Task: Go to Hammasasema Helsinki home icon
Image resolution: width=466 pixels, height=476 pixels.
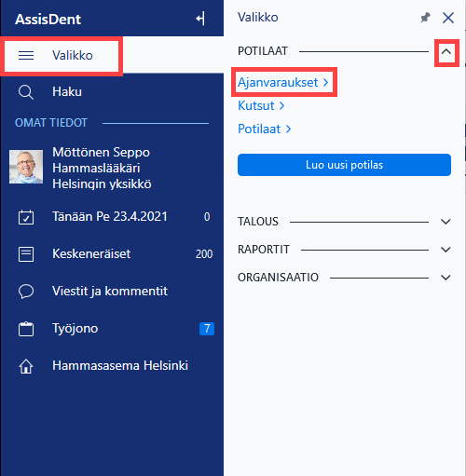Action: (x=26, y=366)
